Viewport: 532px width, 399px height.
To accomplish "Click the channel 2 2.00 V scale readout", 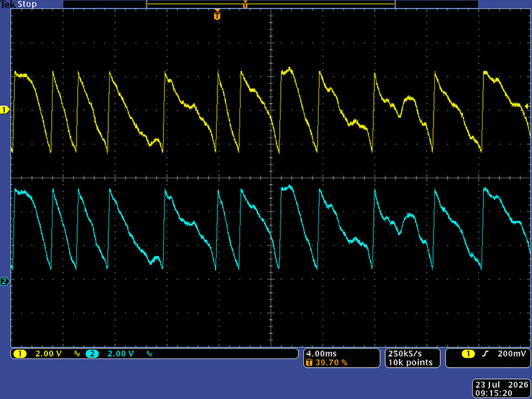I will click(x=121, y=354).
